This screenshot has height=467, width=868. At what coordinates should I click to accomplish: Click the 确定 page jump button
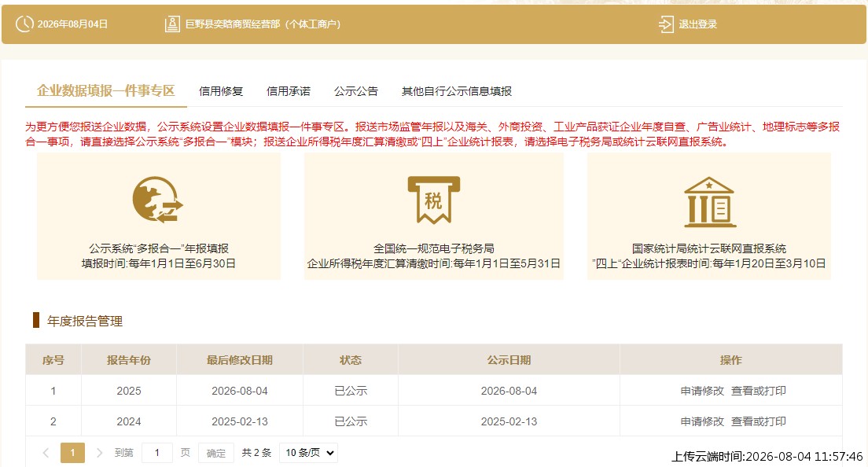click(x=216, y=453)
